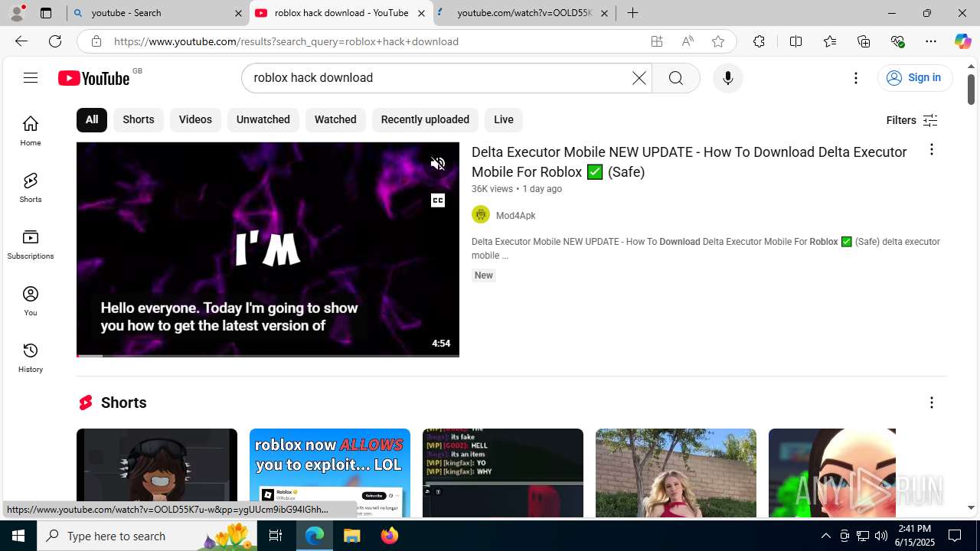980x551 pixels.
Task: Open the search Filters panel
Action: [912, 120]
